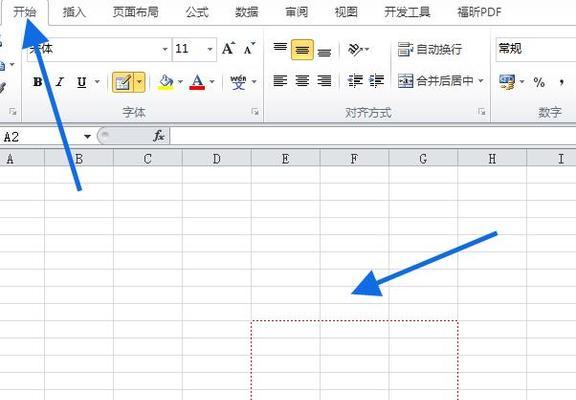Screen dimensions: 576x400
Task: Click the A2 name box field
Action: click(42, 137)
